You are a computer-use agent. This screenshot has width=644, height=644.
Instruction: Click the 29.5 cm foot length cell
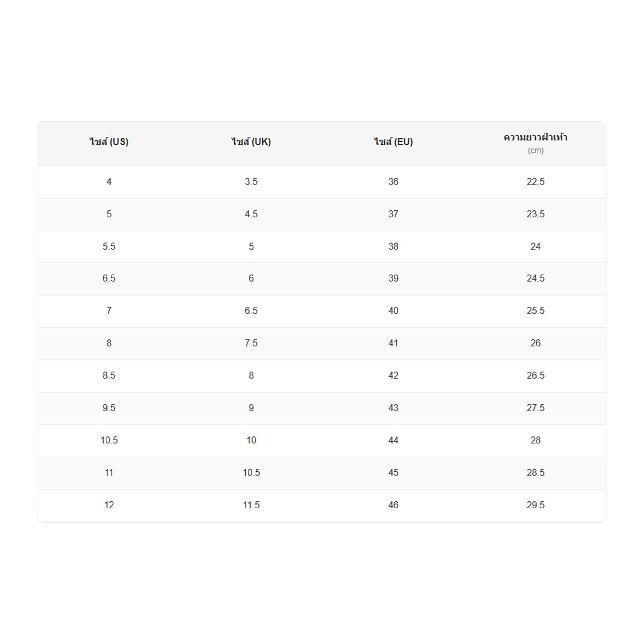click(x=536, y=506)
